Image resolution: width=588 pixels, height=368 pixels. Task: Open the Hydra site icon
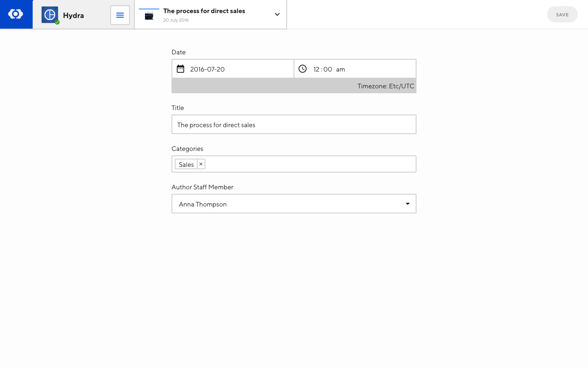50,15
